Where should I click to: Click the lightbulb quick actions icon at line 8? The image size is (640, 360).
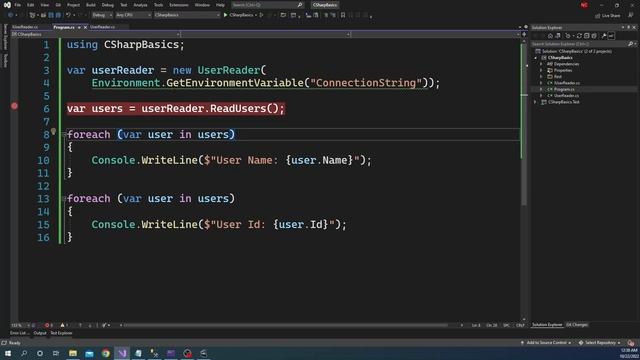[x=53, y=131]
